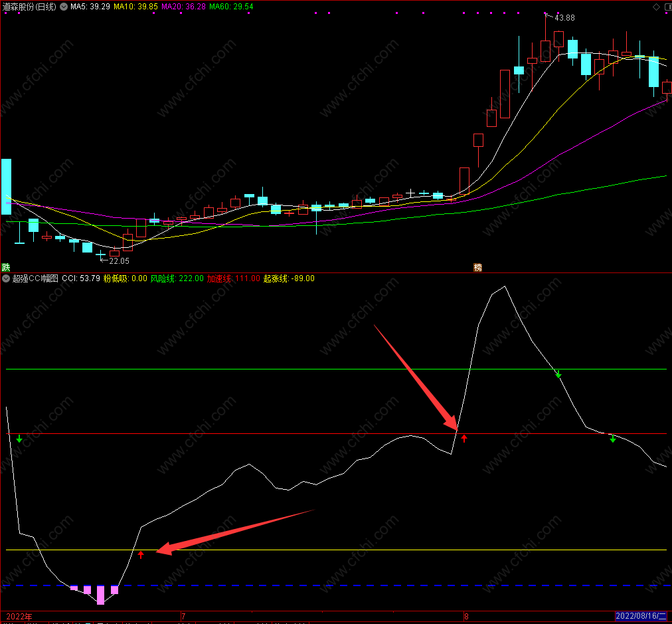The image size is (672, 624).
Task: Click the green down arrow under the green 风险线
Action: [558, 374]
